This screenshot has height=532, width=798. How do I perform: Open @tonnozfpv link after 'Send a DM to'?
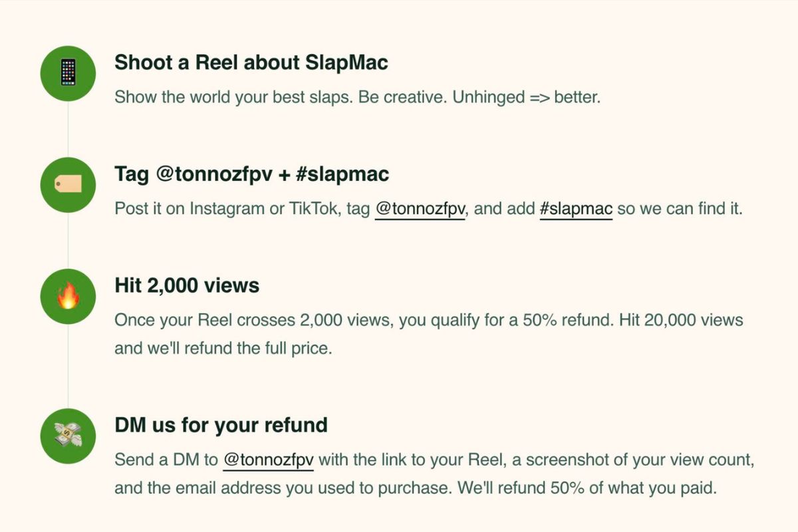click(x=268, y=460)
